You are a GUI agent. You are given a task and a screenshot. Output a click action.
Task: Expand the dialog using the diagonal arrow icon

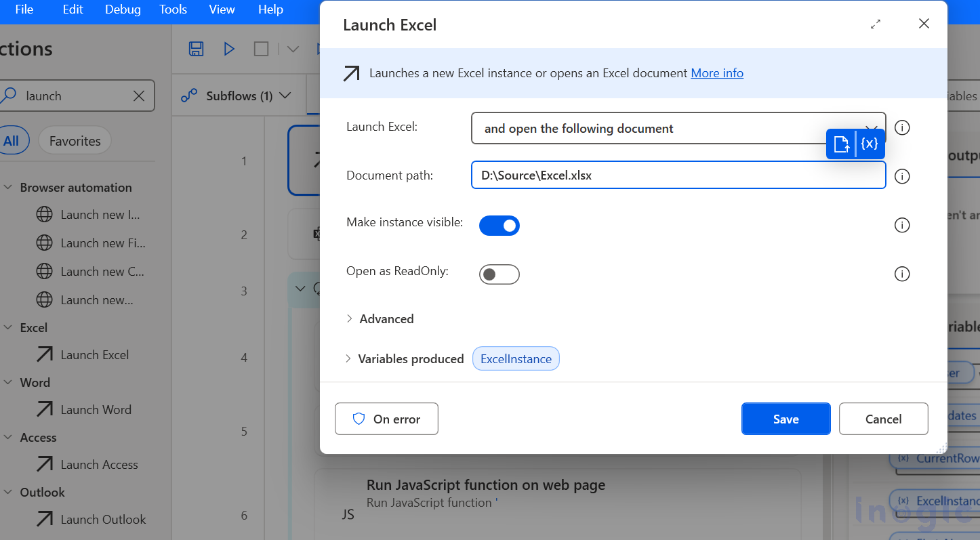[875, 24]
